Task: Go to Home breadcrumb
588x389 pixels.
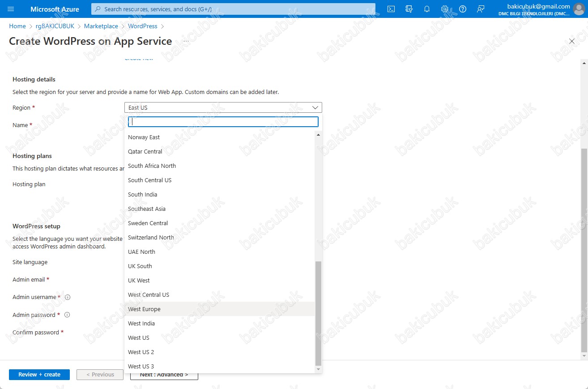Action: tap(17, 26)
